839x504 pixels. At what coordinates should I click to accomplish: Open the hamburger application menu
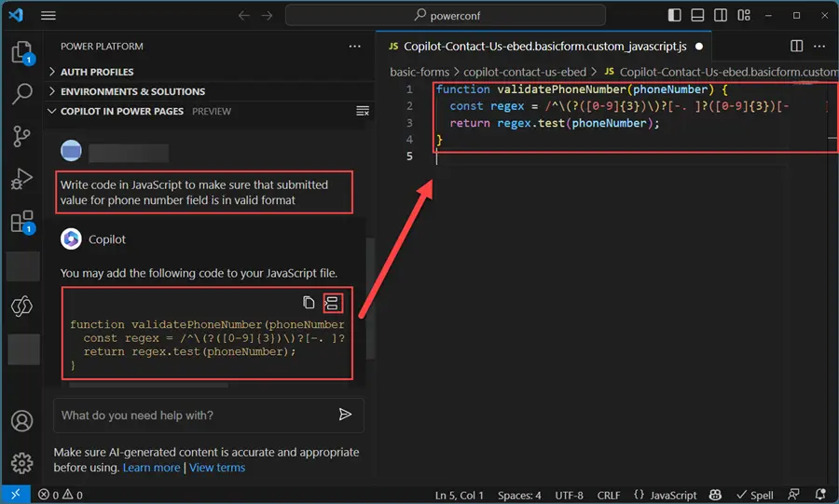(48, 16)
